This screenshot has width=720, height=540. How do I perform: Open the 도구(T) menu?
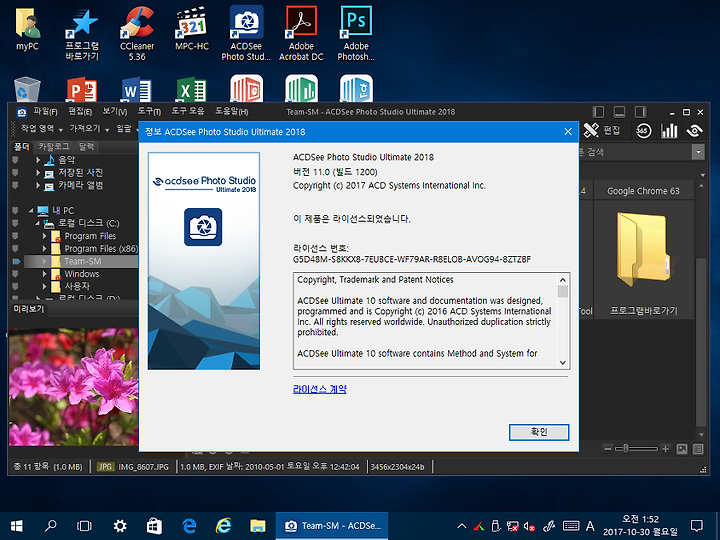pyautogui.click(x=149, y=112)
